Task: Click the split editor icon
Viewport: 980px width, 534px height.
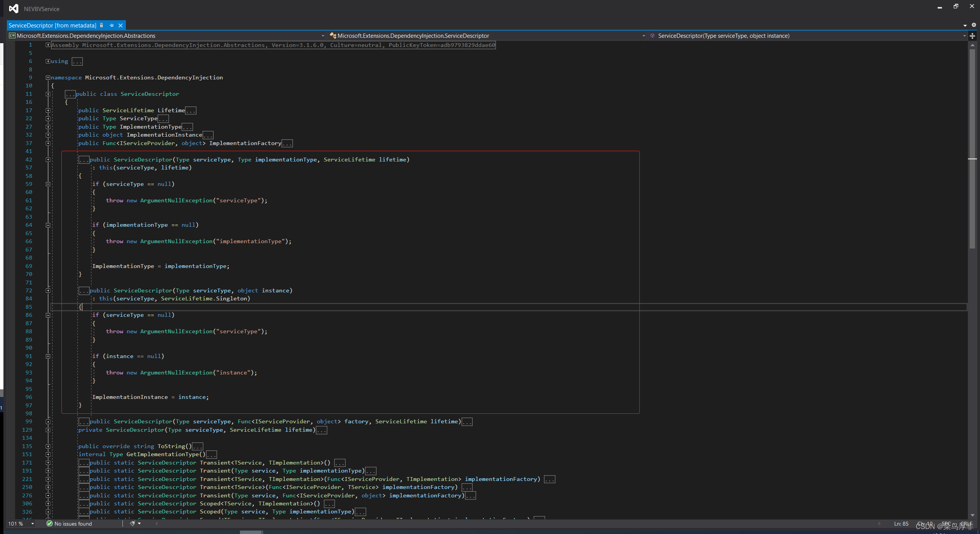Action: 972,37
